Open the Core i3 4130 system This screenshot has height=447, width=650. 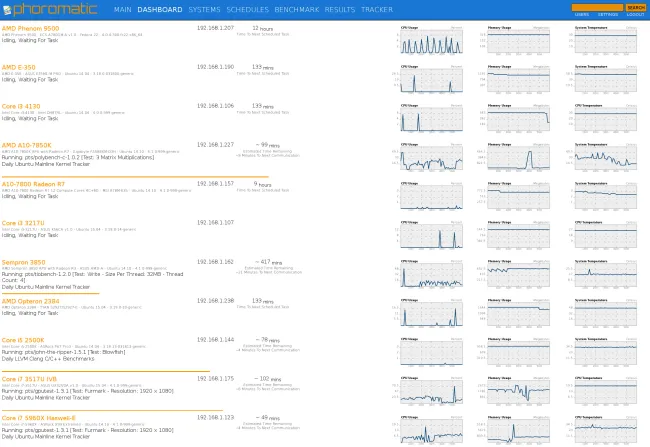click(21, 106)
